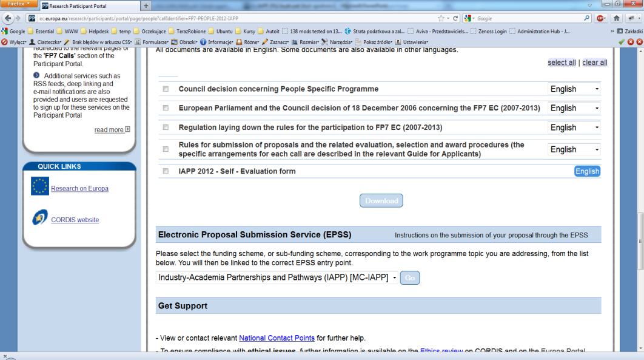Check Regulation laying down rules for participation
Screen dimensions: 644x360
pyautogui.click(x=166, y=127)
